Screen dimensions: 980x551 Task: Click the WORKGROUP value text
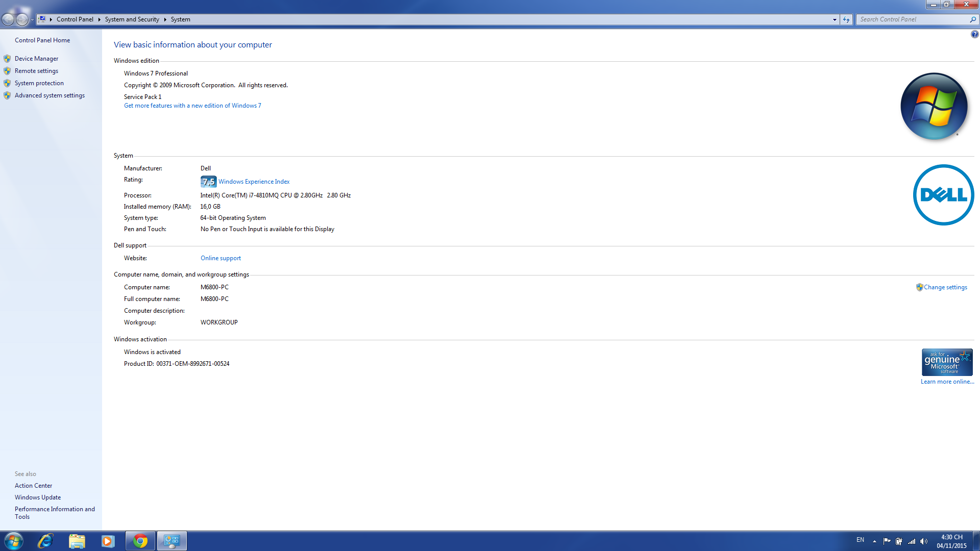(x=219, y=322)
